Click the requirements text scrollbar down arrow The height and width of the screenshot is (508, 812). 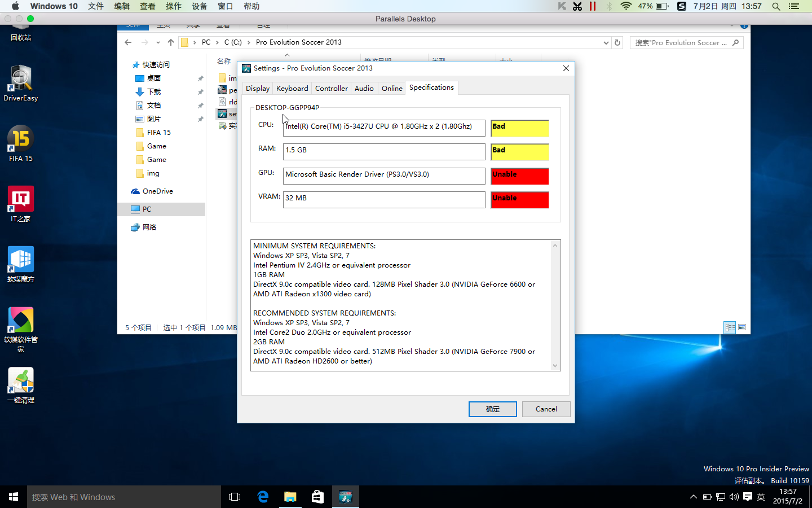coord(555,365)
